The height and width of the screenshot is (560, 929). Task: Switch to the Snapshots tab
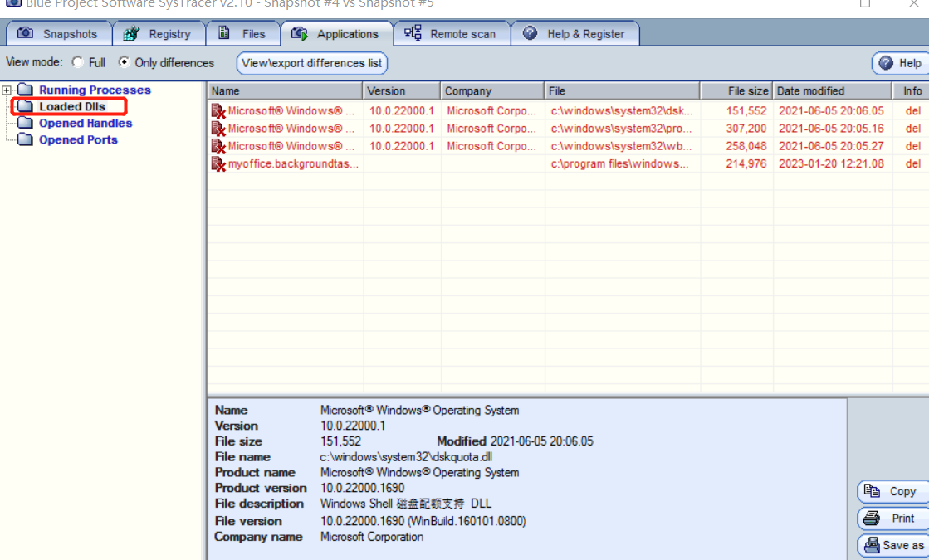(x=59, y=34)
